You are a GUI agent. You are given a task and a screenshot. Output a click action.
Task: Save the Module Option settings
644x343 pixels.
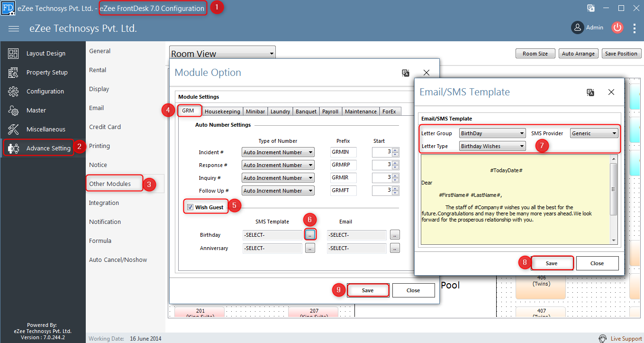(x=368, y=290)
